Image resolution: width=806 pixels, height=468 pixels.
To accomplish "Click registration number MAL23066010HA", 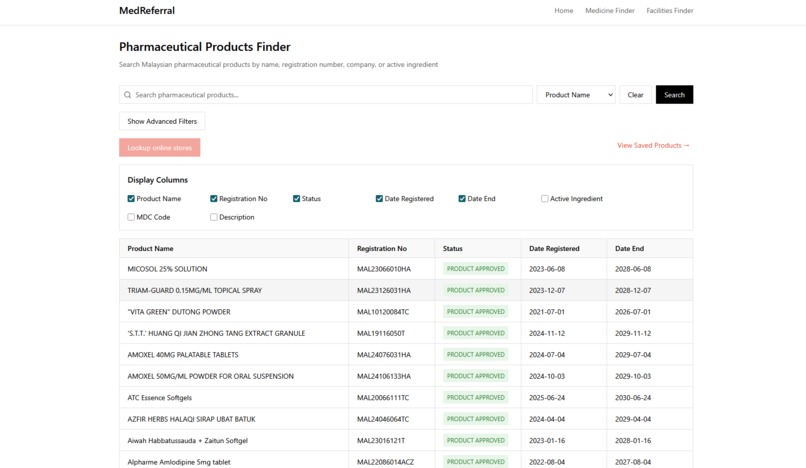I will pyautogui.click(x=384, y=269).
